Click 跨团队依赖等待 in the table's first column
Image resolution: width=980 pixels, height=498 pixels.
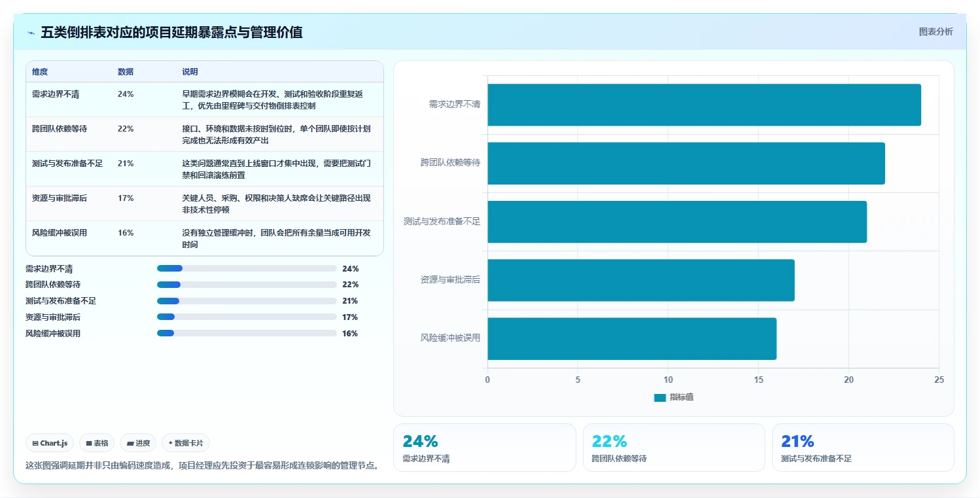point(60,129)
